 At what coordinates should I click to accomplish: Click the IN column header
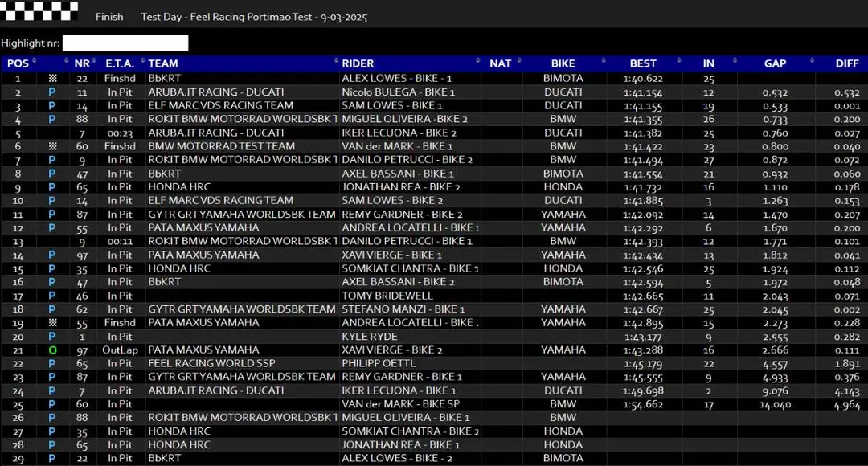709,63
